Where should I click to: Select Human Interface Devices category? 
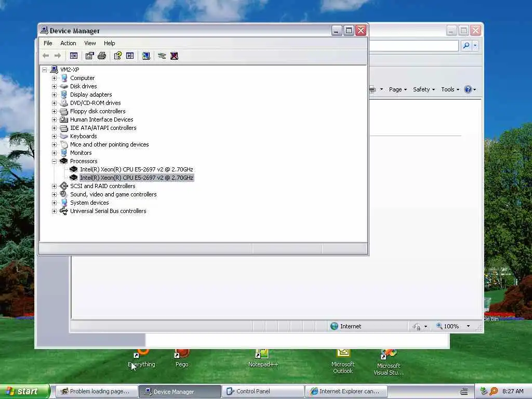click(101, 119)
